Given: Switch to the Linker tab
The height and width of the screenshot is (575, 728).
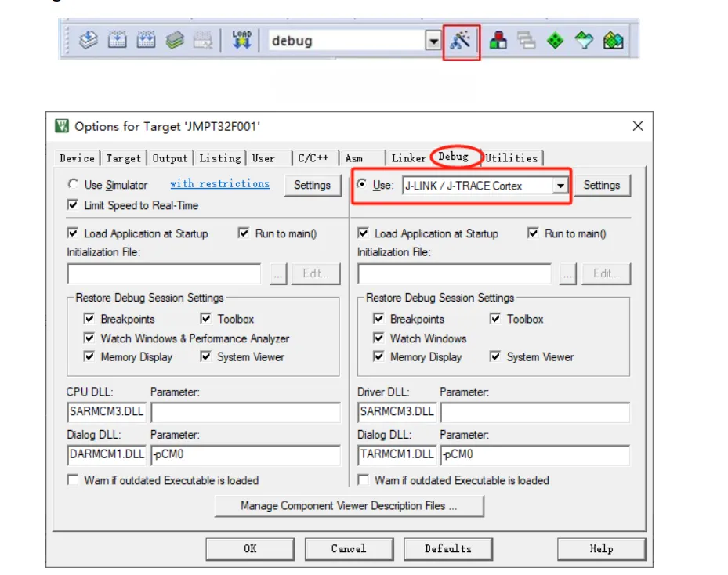Looking at the screenshot, I should pyautogui.click(x=408, y=158).
